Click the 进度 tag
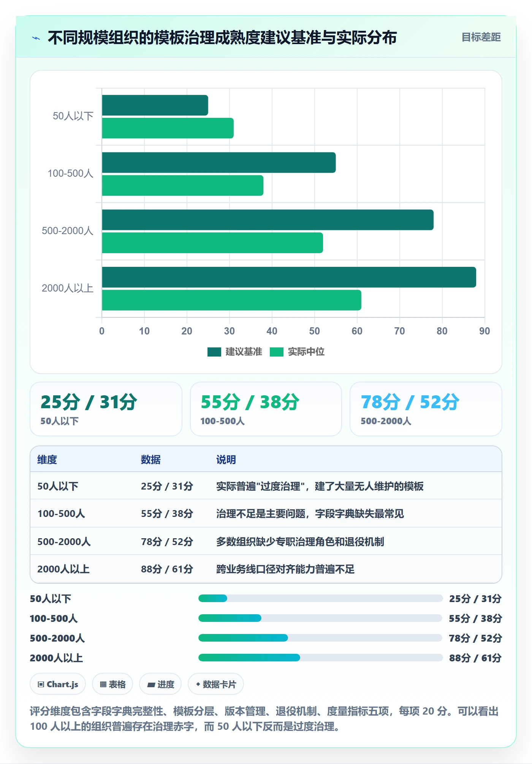 [x=160, y=684]
